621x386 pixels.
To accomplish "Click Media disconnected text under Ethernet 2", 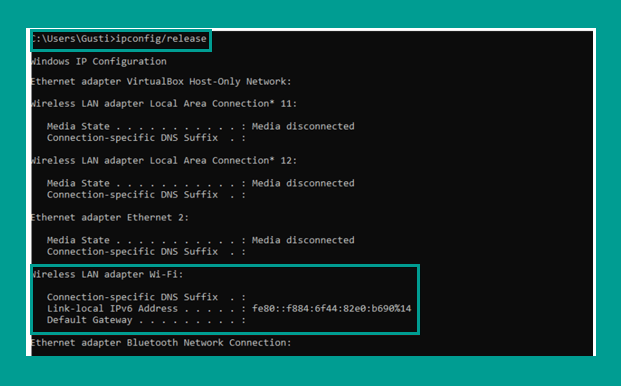I will [x=303, y=240].
